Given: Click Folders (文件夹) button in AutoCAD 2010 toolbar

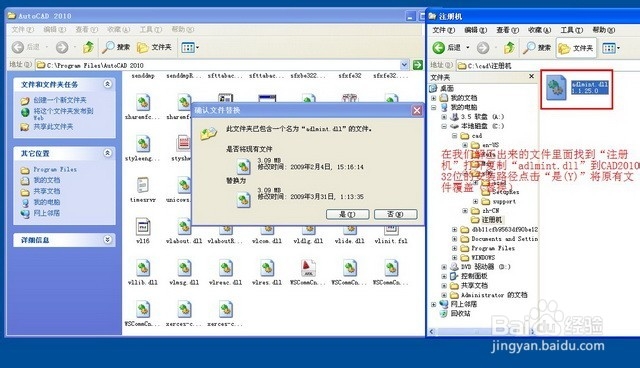Looking at the screenshot, I should (x=154, y=47).
